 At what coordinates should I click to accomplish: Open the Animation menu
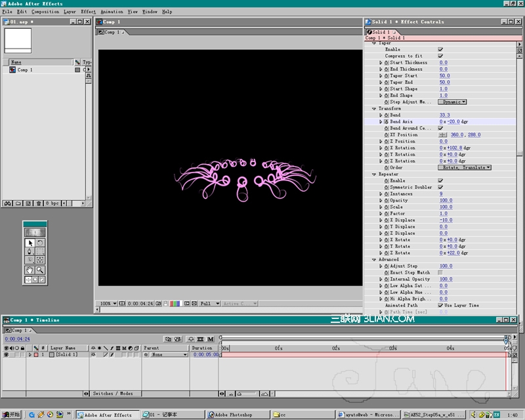point(112,11)
